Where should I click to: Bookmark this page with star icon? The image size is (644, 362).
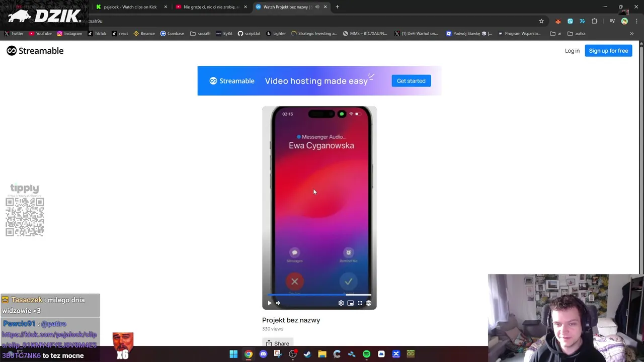[541, 21]
